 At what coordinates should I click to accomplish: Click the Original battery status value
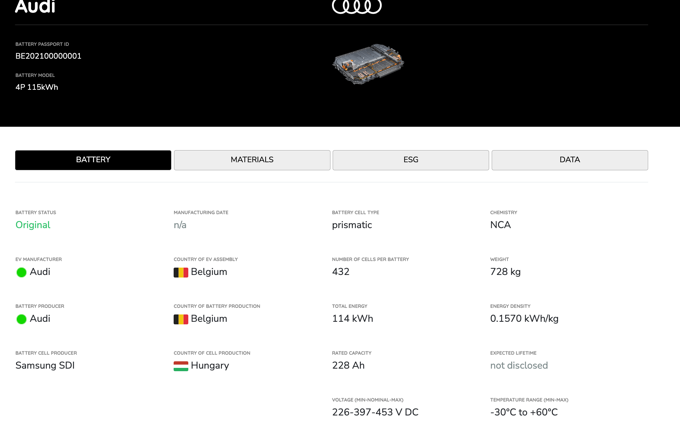(33, 225)
